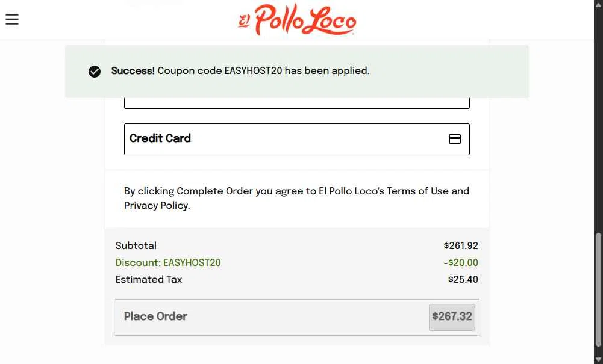Click the scrollbar up arrow
The image size is (603, 364).
point(598,5)
